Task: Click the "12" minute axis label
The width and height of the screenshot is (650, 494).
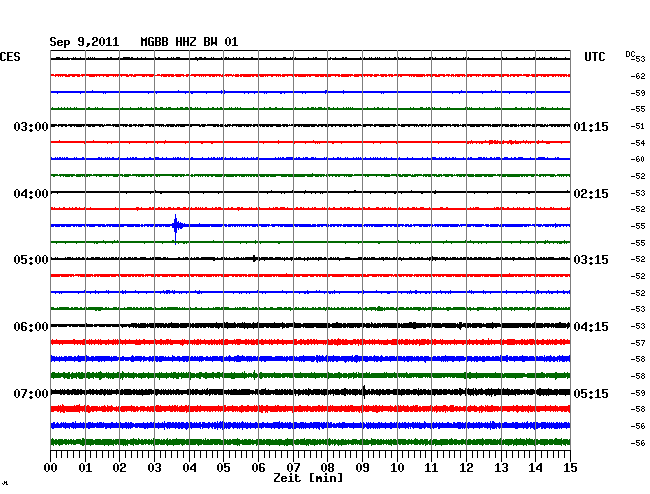Action: tap(466, 468)
